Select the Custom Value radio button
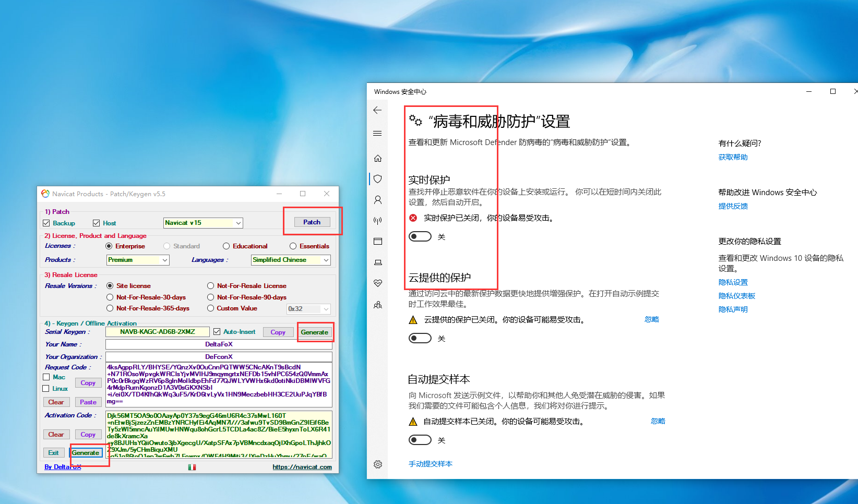858x504 pixels. click(x=211, y=308)
